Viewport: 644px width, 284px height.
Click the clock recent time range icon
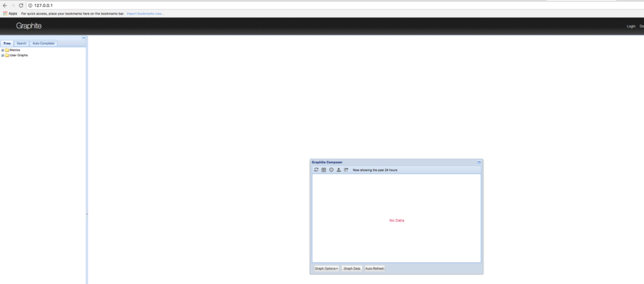[x=331, y=170]
